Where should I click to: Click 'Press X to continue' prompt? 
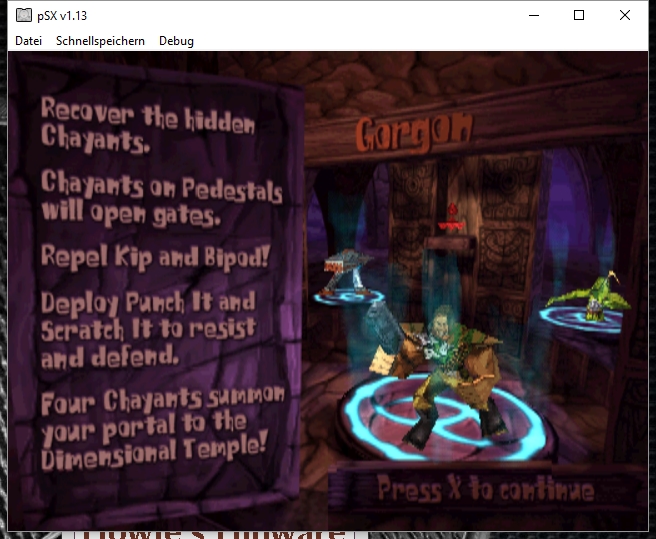point(486,488)
